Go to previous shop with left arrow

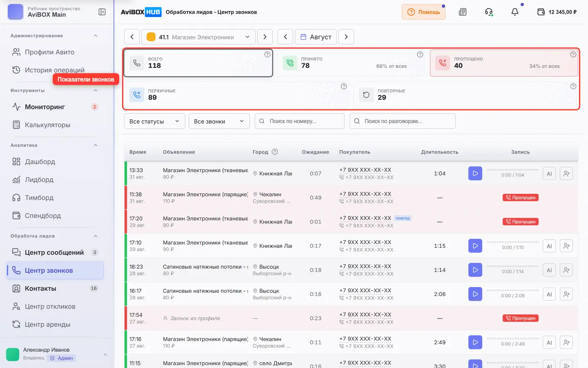(132, 37)
